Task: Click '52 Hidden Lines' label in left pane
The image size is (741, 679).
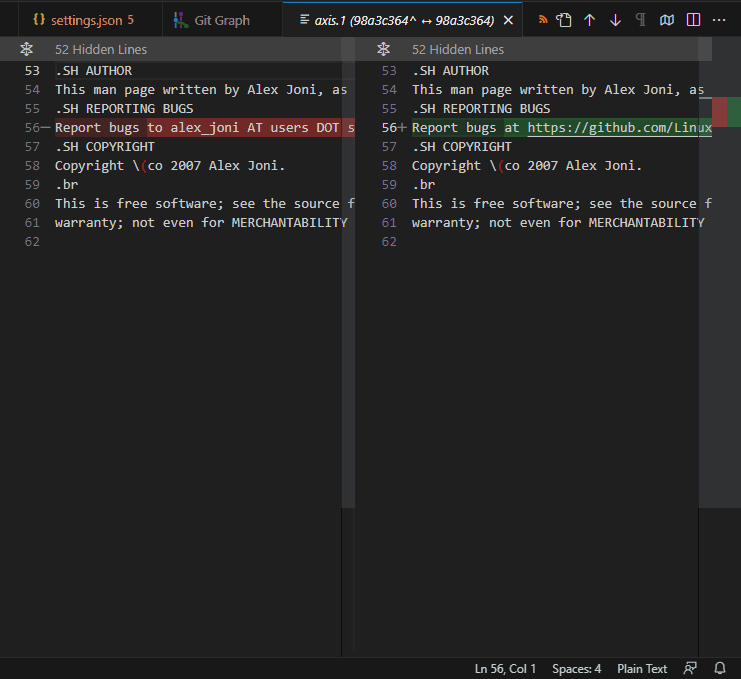Action: [101, 49]
